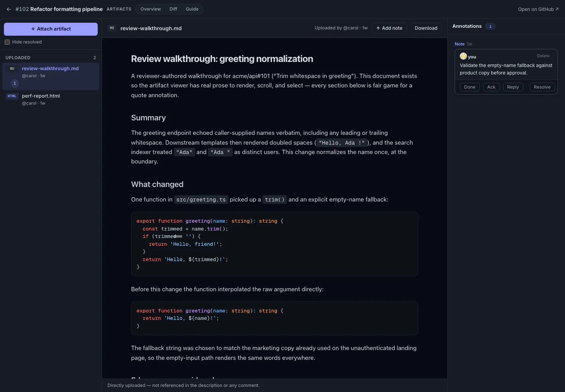Click the ARTIFACTS label in header

pos(119,9)
